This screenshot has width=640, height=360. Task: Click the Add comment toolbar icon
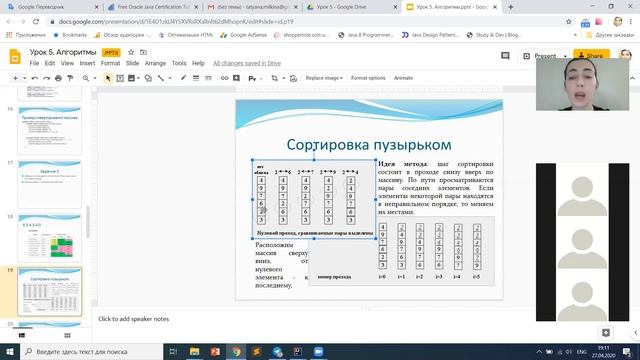tap(236, 78)
